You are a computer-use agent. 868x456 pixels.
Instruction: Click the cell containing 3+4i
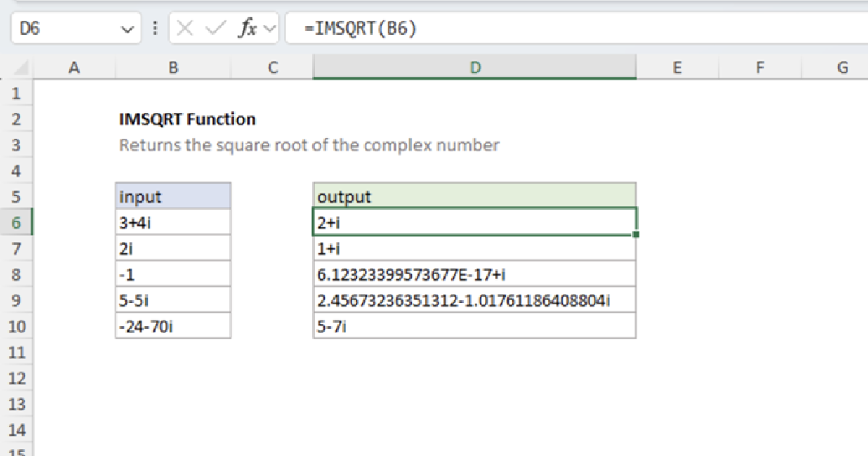click(173, 221)
